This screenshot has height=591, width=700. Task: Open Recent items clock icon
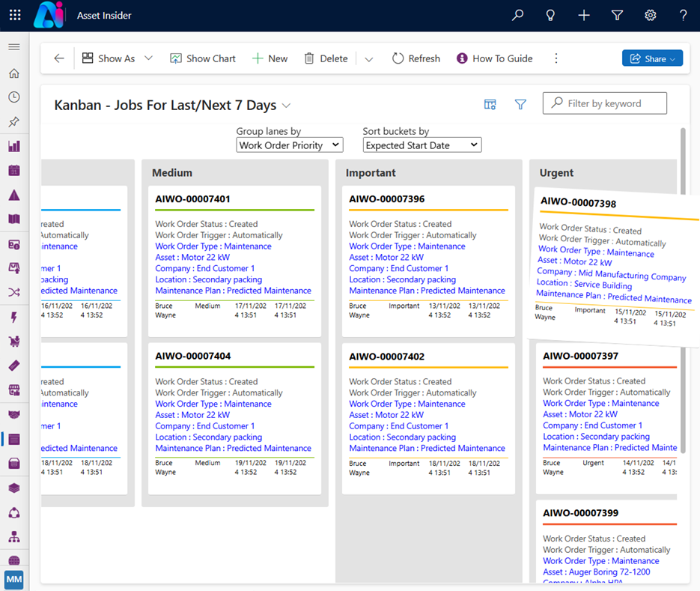click(x=14, y=97)
